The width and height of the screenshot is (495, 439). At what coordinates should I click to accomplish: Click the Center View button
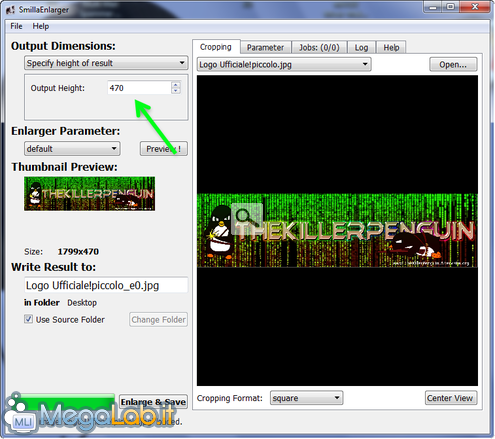[x=451, y=398]
